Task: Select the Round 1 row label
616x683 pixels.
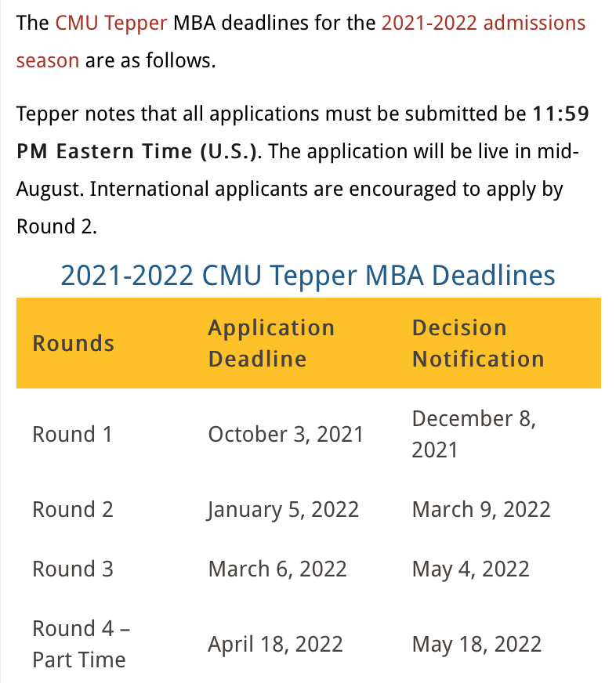Action: pos(72,434)
